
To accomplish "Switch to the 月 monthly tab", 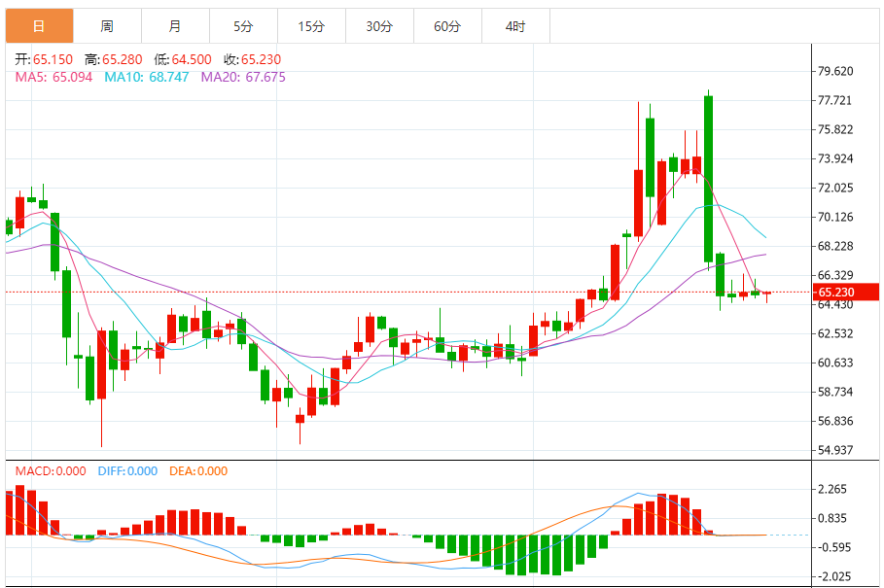I will (x=175, y=26).
